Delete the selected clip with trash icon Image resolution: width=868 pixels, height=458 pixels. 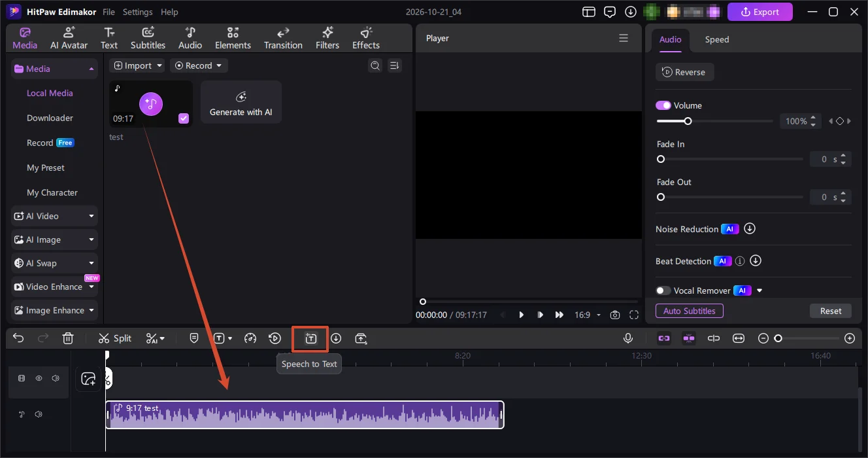68,338
